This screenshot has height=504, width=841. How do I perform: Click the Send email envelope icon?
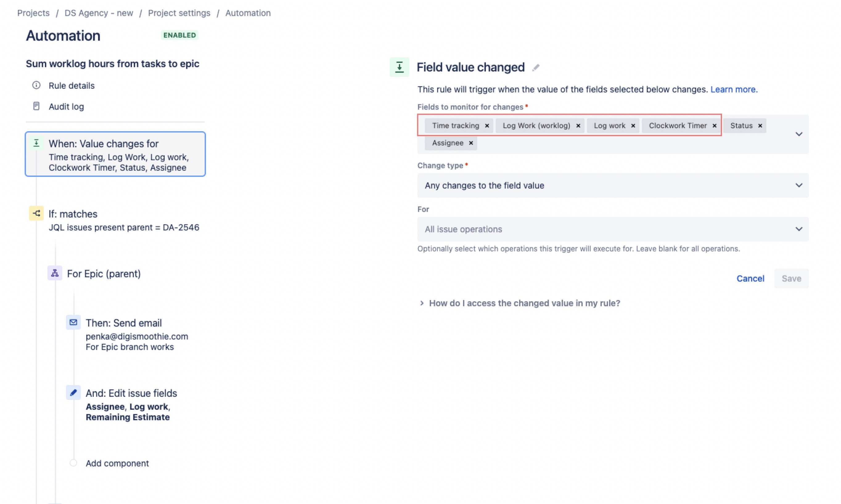coord(73,323)
